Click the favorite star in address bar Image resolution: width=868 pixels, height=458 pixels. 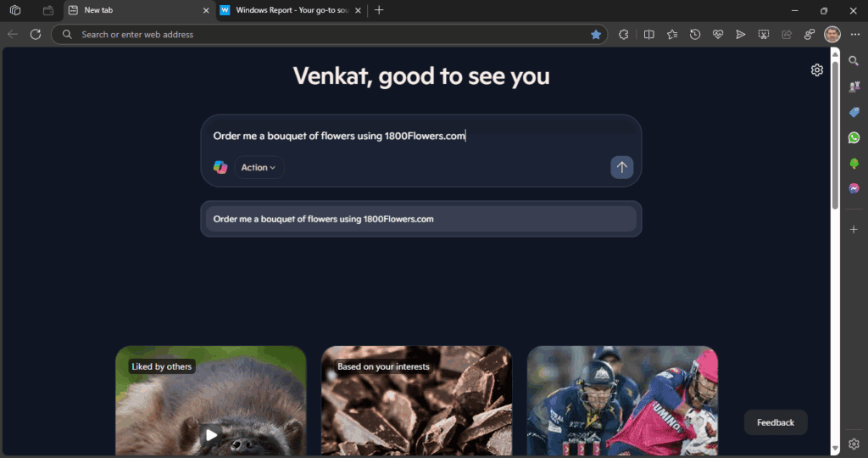pos(596,34)
